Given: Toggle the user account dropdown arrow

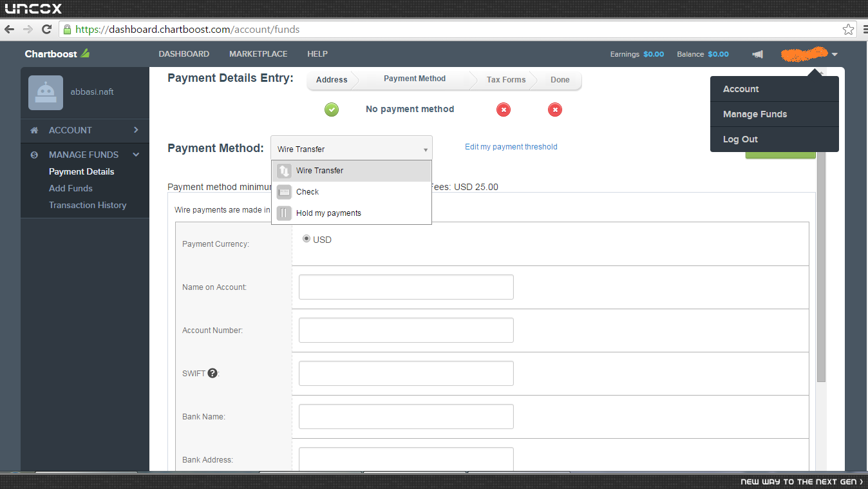Looking at the screenshot, I should pyautogui.click(x=835, y=55).
